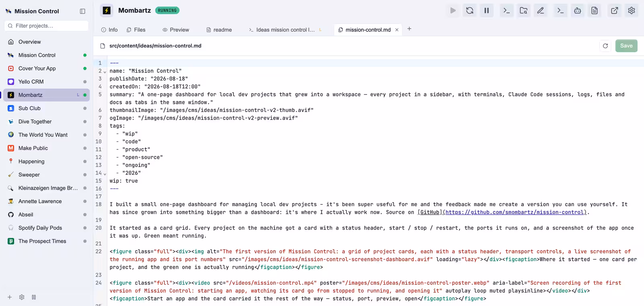Viewport: 644px width, 306px height.
Task: Add a project with sidebar plus icon
Action: (10, 297)
